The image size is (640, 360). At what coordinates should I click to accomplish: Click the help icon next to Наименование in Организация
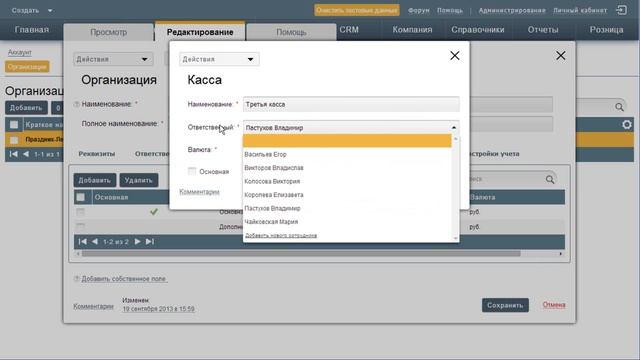coord(76,104)
